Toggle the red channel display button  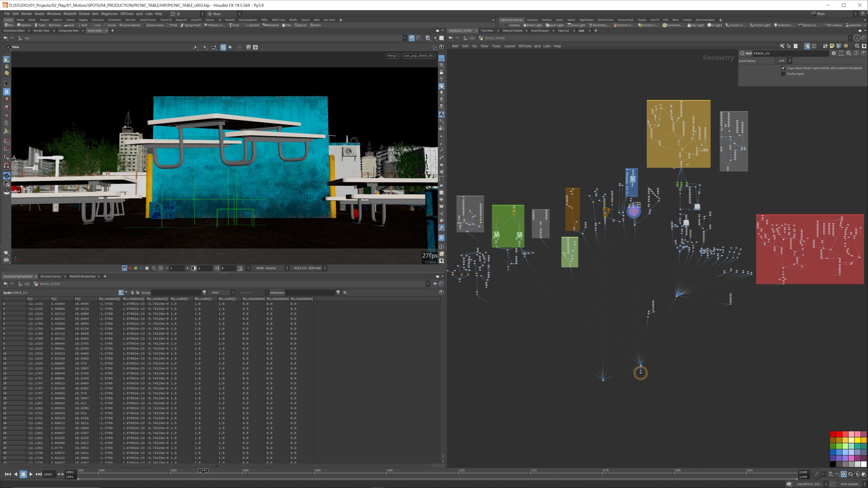tap(130, 268)
